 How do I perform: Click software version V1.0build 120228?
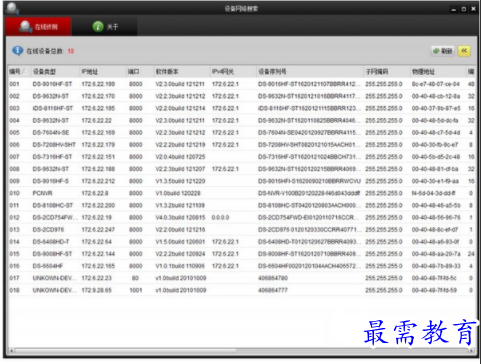click(x=178, y=193)
